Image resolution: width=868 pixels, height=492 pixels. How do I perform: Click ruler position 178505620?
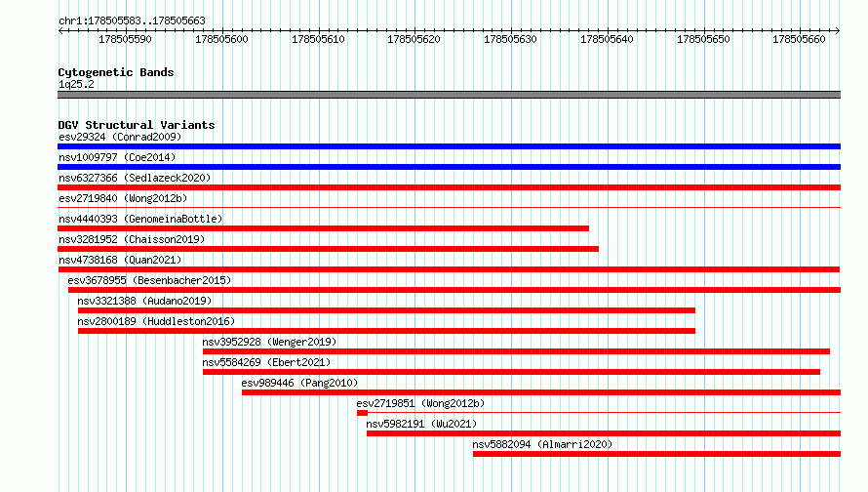(x=414, y=39)
